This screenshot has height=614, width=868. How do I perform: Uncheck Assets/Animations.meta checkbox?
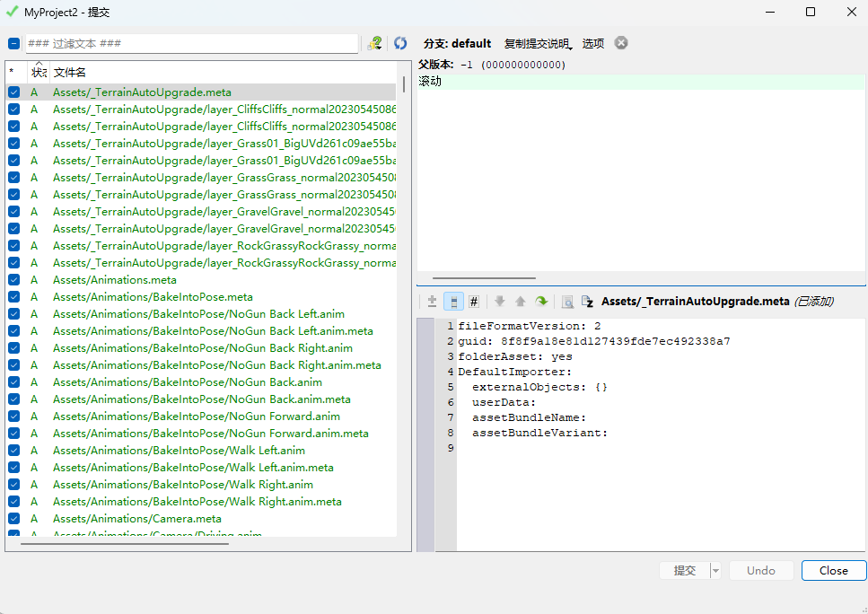coord(13,280)
